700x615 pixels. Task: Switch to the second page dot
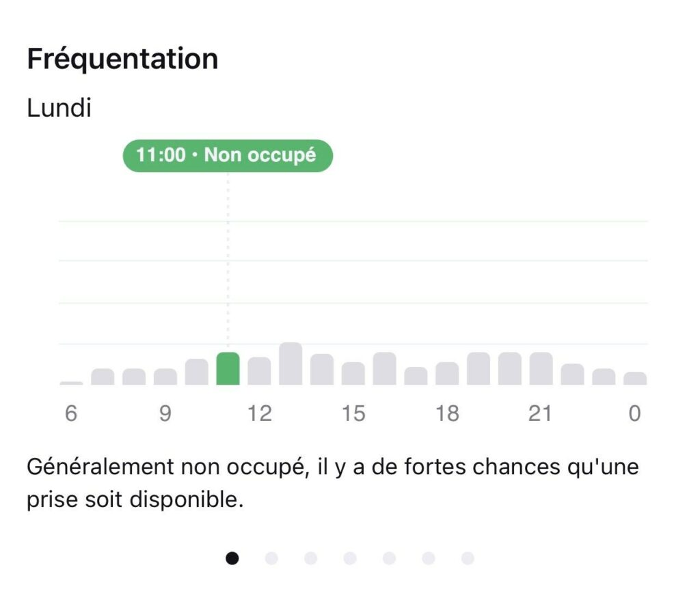271,558
